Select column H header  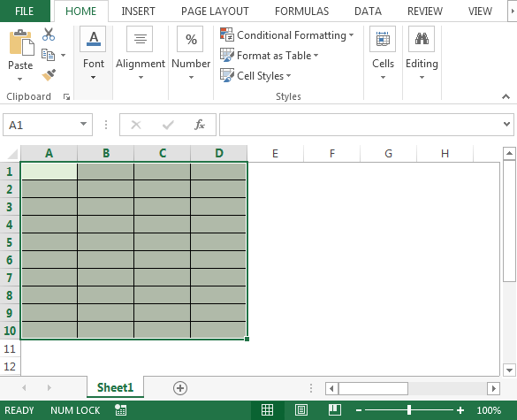point(445,154)
